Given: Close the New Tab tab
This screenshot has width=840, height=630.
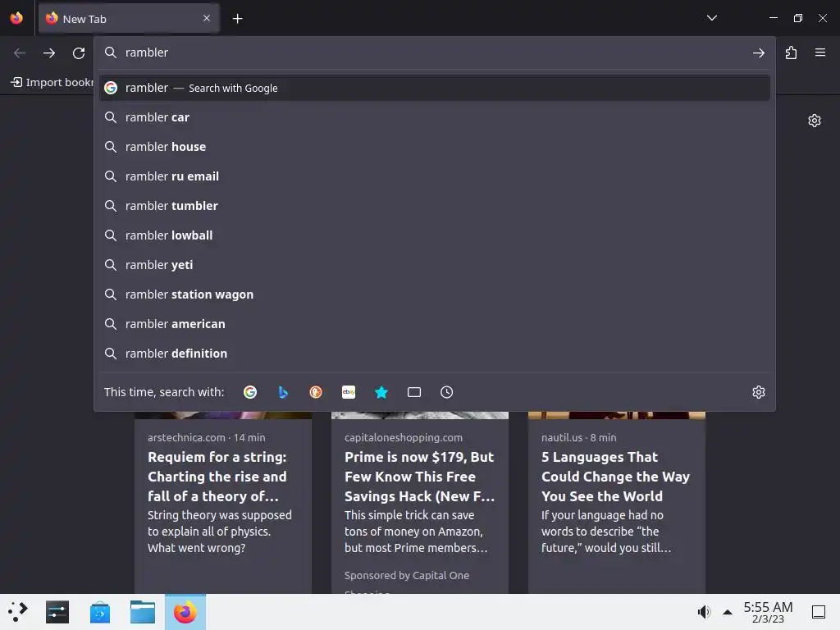Looking at the screenshot, I should tap(207, 18).
